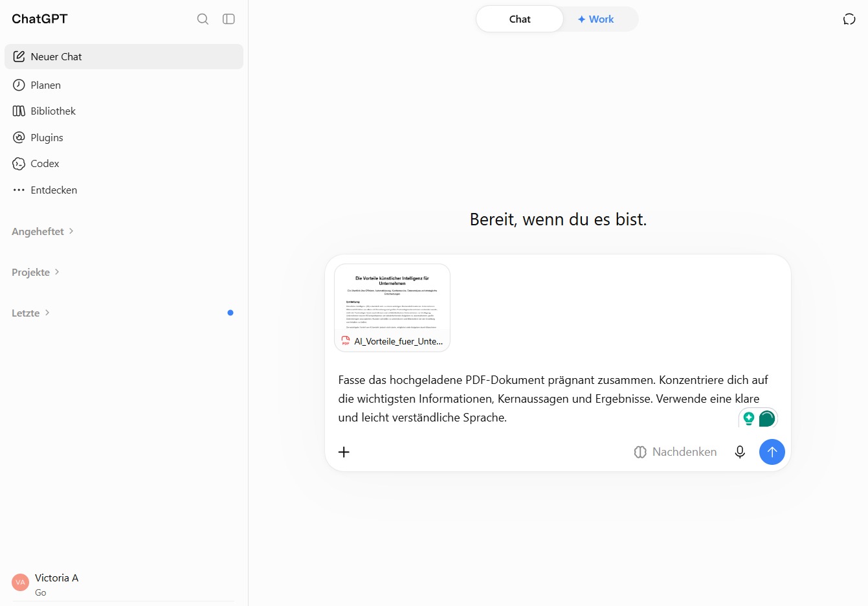Click the green lightbulb extension icon

pyautogui.click(x=749, y=418)
